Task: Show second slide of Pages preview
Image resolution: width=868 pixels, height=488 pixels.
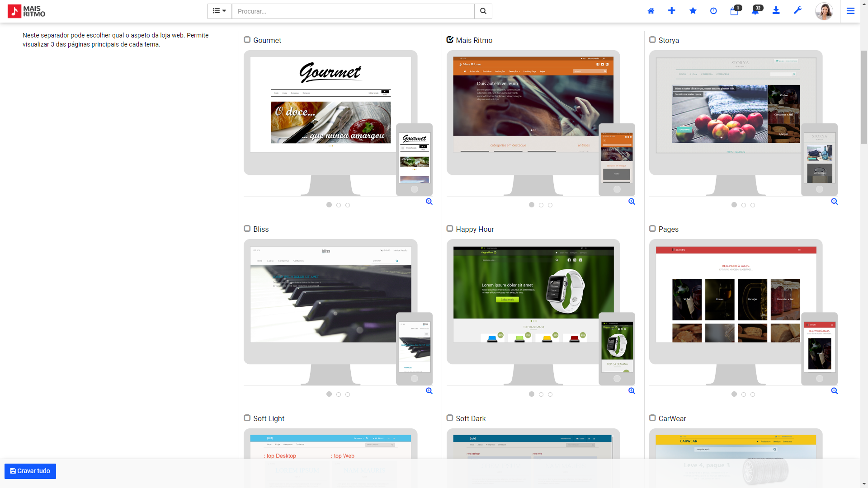Action: [744, 394]
